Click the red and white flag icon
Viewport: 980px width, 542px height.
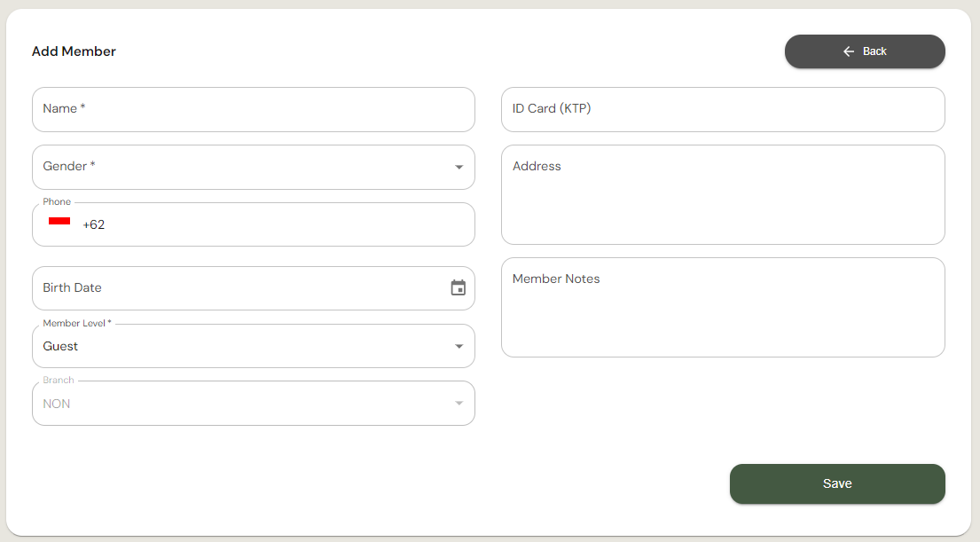[59, 223]
